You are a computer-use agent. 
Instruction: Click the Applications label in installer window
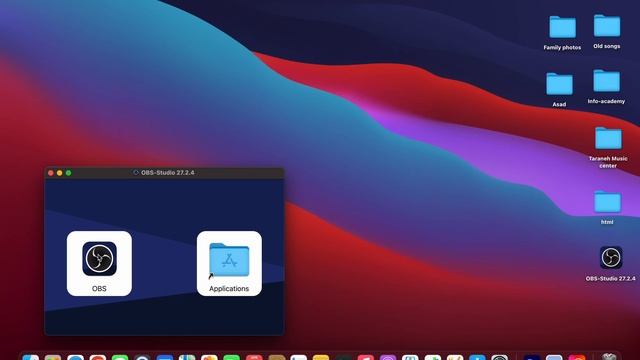click(x=229, y=289)
